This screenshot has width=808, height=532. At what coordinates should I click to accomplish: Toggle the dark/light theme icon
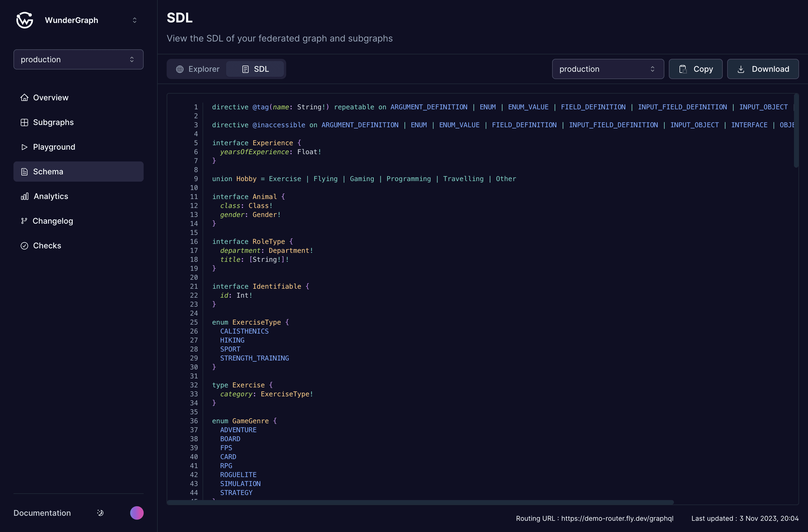[x=100, y=513]
